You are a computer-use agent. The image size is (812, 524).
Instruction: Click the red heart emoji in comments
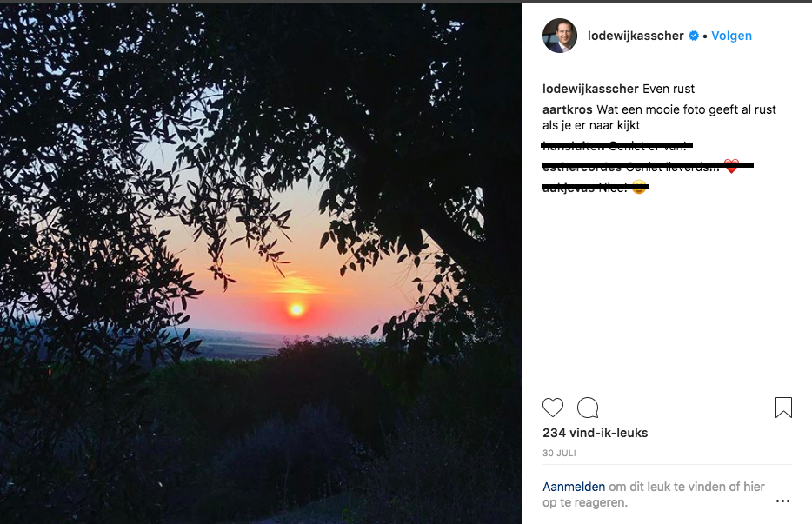[731, 167]
